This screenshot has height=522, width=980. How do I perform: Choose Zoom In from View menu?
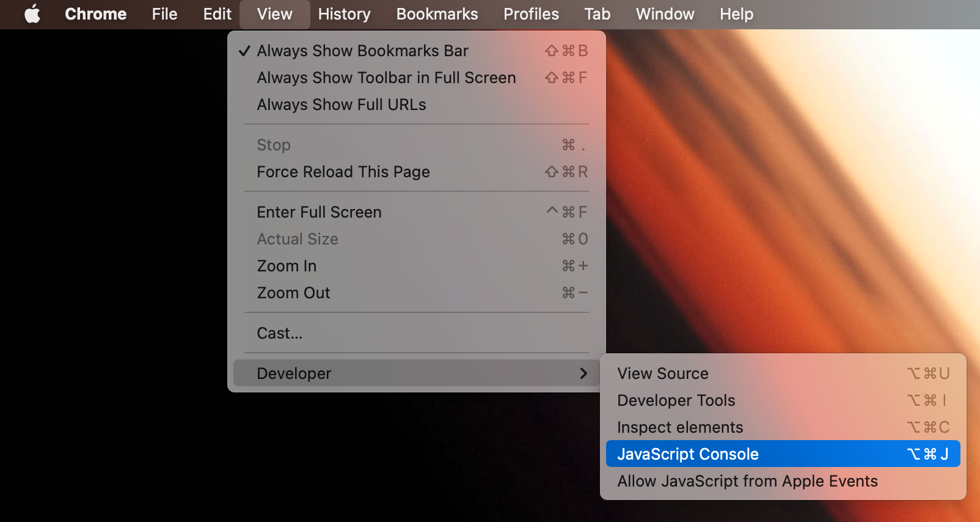[x=417, y=266]
